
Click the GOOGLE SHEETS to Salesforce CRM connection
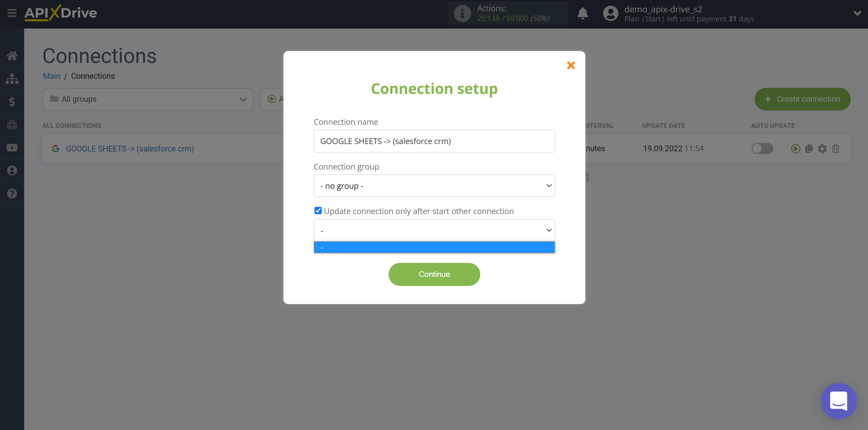130,148
